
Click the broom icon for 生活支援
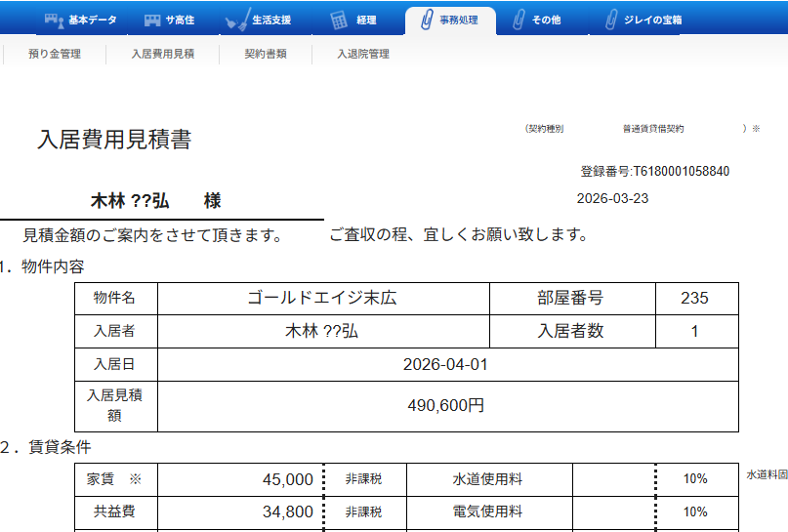point(236,20)
